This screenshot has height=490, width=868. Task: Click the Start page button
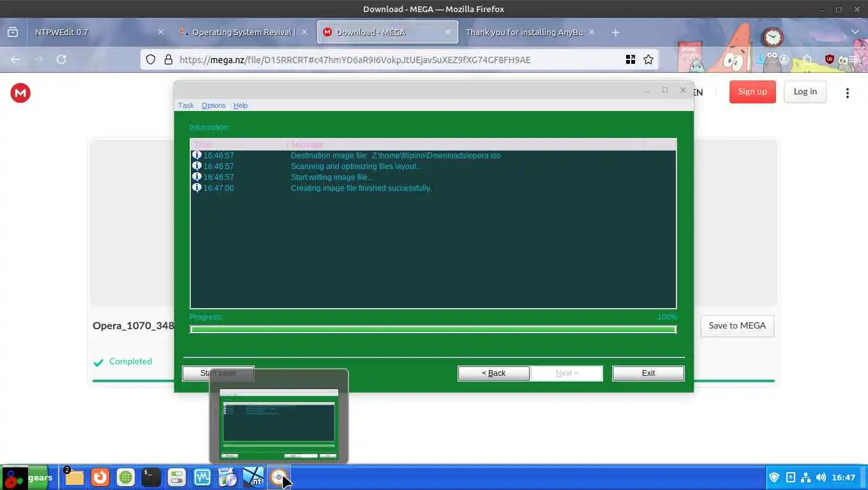tap(218, 373)
